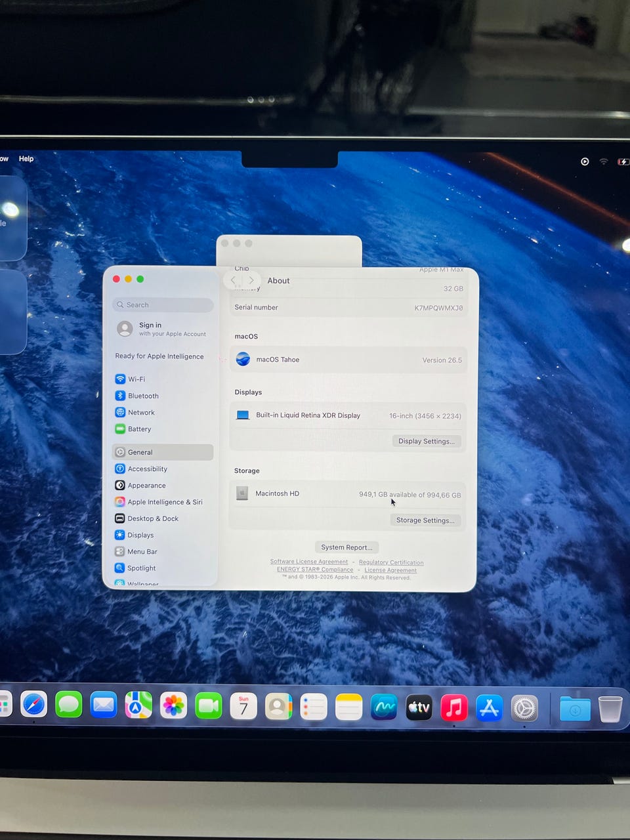Click System Settings icon in the Dock
Image resolution: width=630 pixels, height=840 pixels.
pos(524,708)
